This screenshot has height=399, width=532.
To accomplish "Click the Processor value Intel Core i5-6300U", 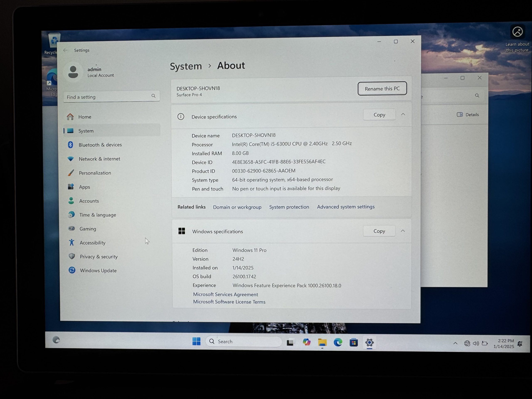I will [x=292, y=144].
